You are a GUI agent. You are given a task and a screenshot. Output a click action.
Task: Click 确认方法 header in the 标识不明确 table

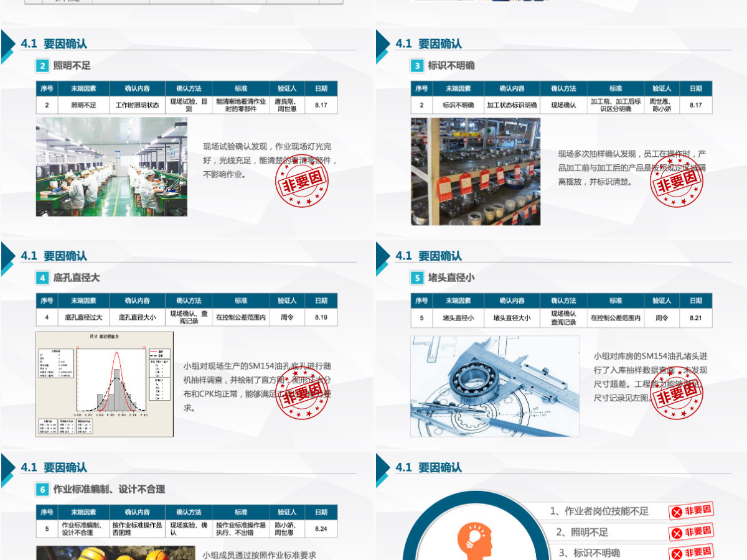563,88
